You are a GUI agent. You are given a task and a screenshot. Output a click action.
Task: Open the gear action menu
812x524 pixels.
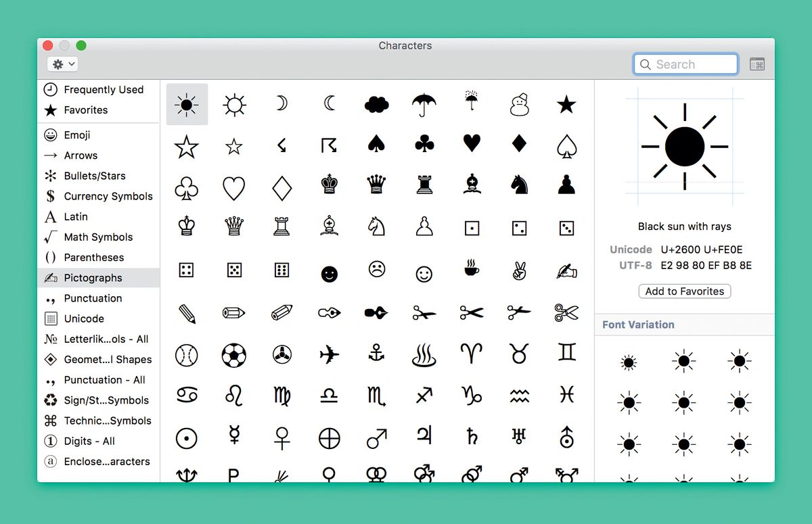tap(62, 64)
